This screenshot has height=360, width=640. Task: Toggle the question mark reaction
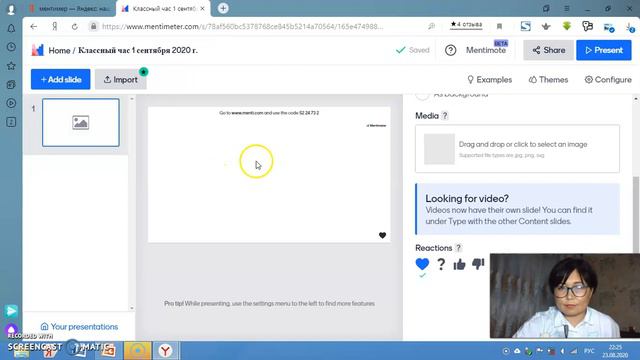[441, 264]
